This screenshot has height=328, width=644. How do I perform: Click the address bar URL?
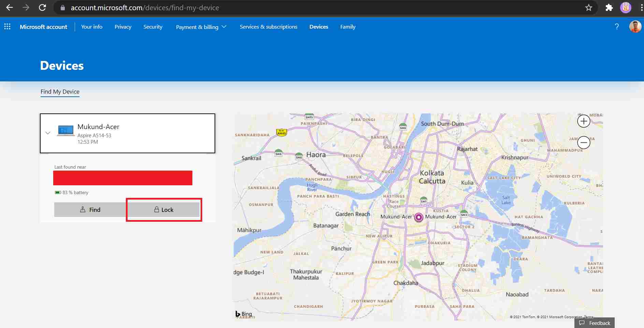[145, 7]
